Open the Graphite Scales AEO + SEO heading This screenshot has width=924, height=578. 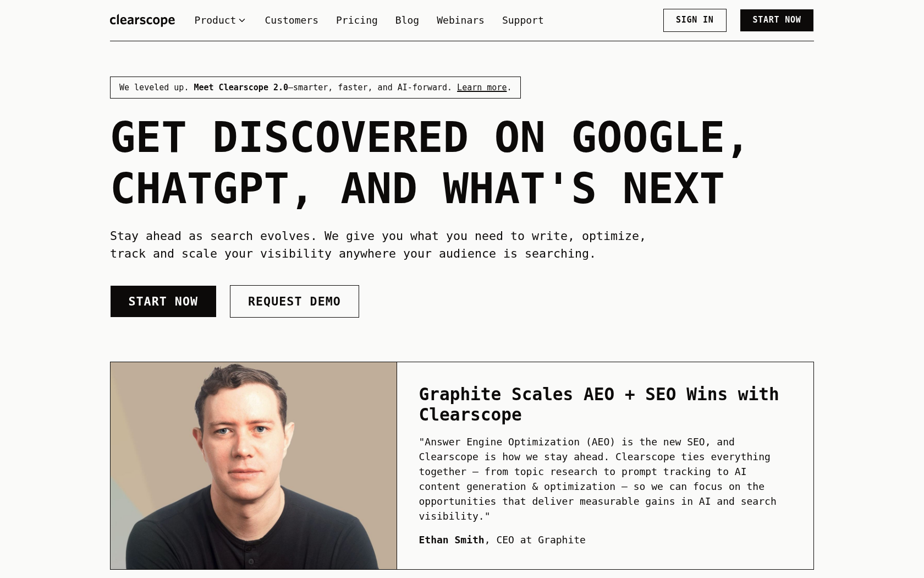point(598,404)
